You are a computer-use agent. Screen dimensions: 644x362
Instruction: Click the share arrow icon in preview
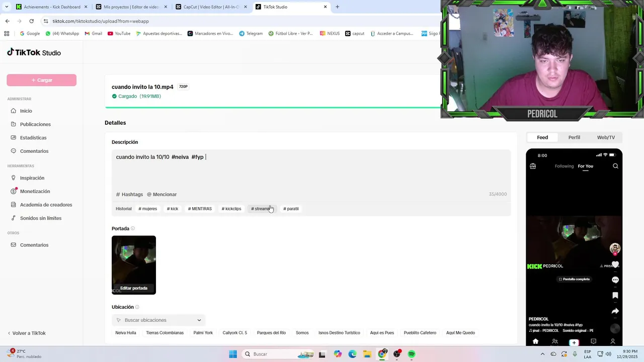coord(615,312)
